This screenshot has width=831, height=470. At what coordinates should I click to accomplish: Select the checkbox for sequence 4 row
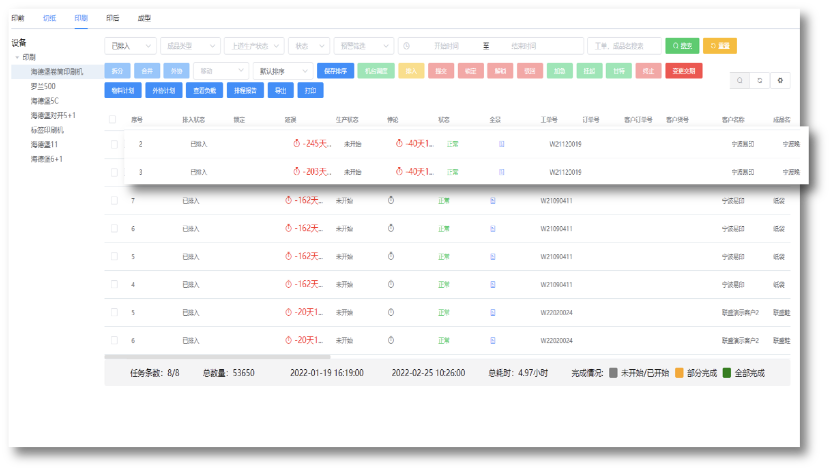(x=114, y=285)
